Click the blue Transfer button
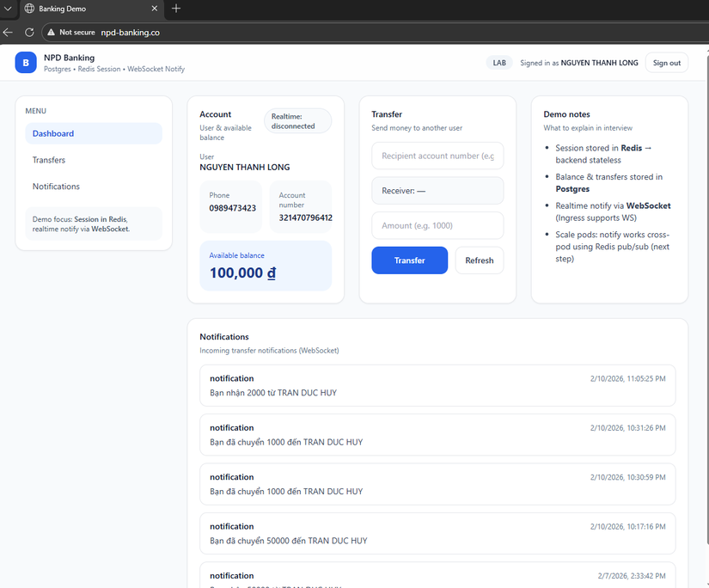The width and height of the screenshot is (709, 588). tap(410, 260)
